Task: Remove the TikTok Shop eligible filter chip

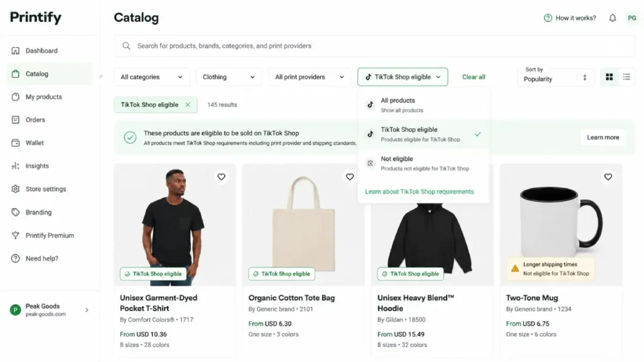Action: [x=187, y=105]
